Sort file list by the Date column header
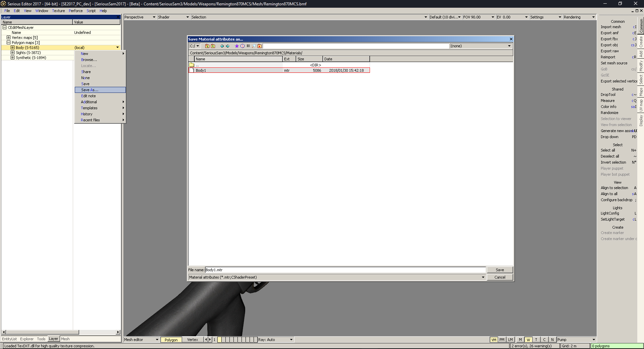644x349 pixels. click(x=346, y=59)
